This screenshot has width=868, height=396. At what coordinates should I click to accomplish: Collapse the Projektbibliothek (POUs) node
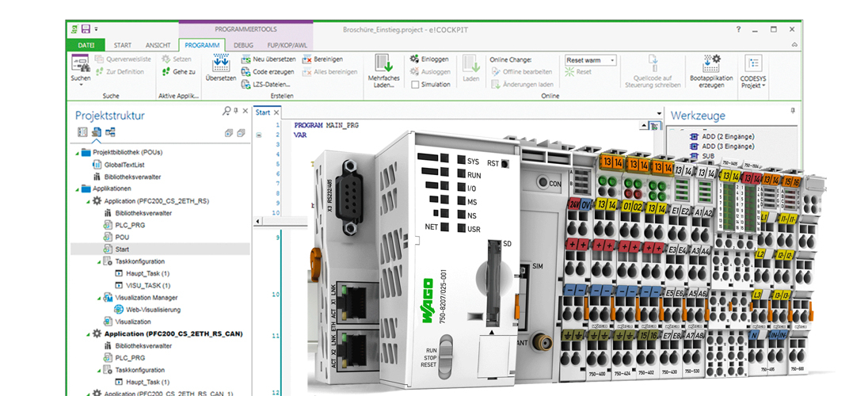click(77, 152)
